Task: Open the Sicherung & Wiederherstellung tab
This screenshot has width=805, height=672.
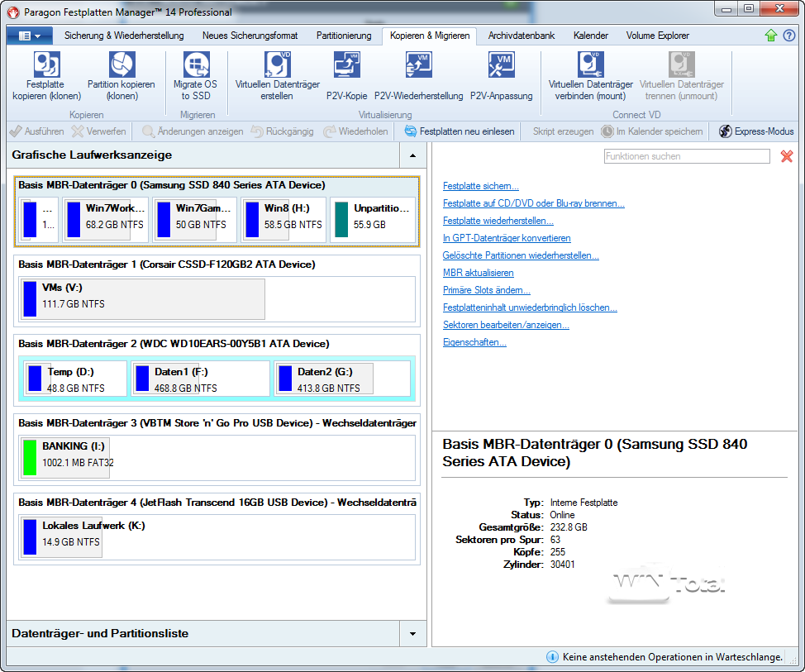Action: pyautogui.click(x=123, y=36)
